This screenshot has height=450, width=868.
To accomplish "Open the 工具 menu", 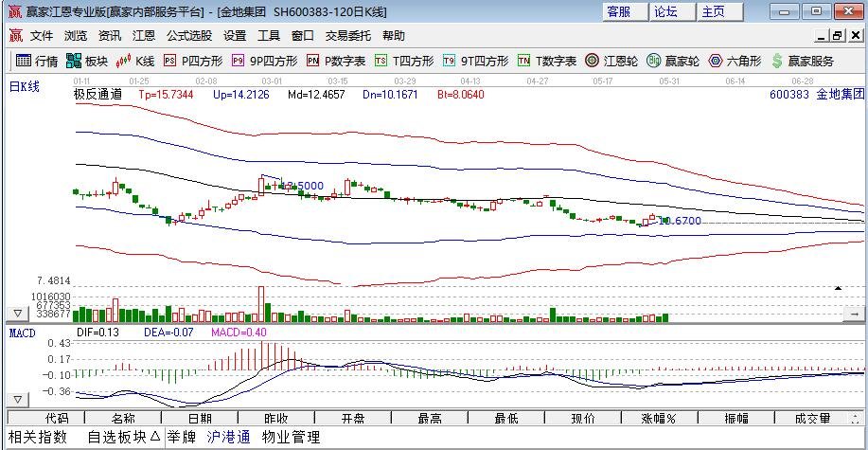I will (269, 36).
